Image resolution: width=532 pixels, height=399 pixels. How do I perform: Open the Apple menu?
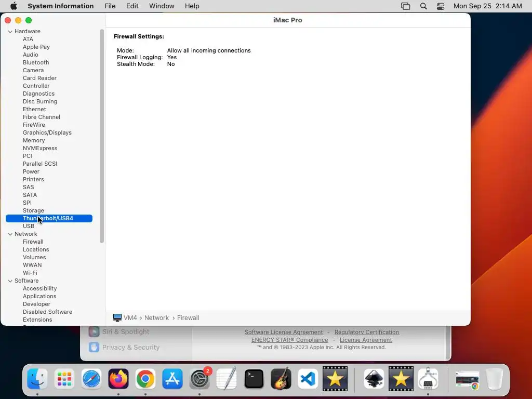pos(14,6)
